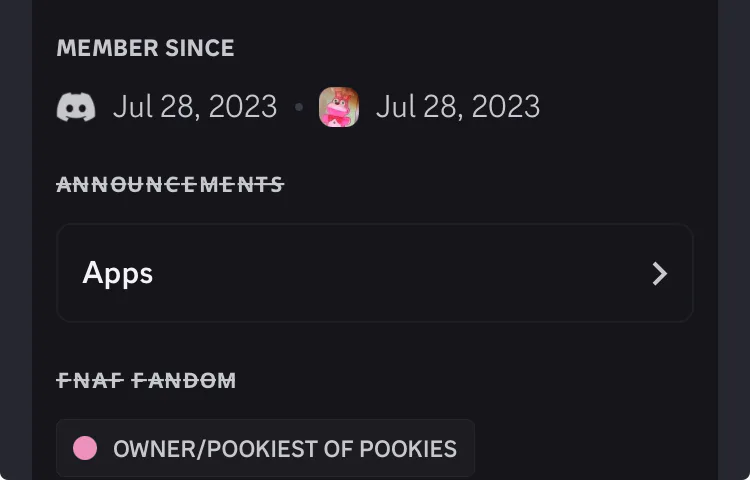Click the year in server join date
The height and width of the screenshot is (480, 750).
(x=506, y=107)
